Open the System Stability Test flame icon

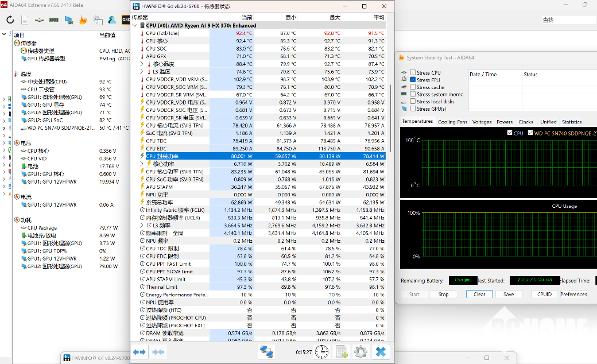pyautogui.click(x=83, y=20)
